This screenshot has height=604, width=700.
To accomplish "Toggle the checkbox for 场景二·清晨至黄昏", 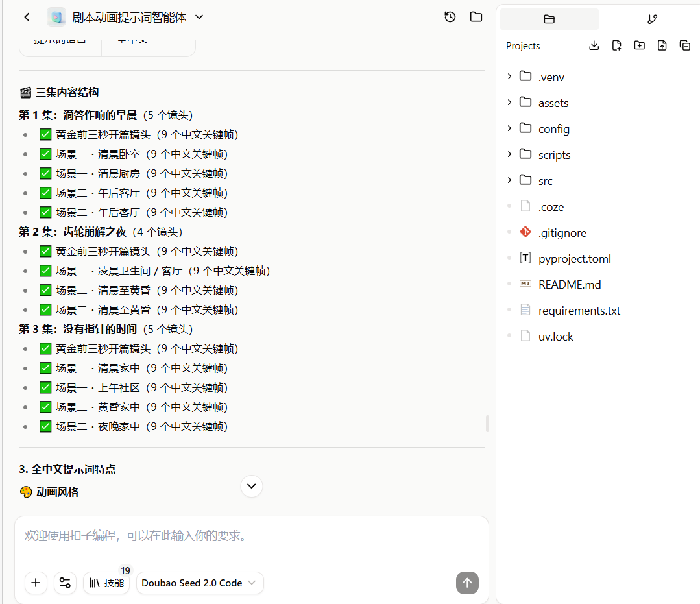I will pyautogui.click(x=45, y=290).
